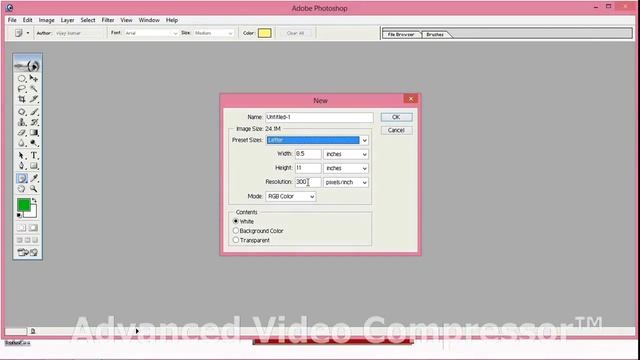Select the History Brush tool
Image resolution: width=640 pixels, height=360 pixels.
click(34, 122)
